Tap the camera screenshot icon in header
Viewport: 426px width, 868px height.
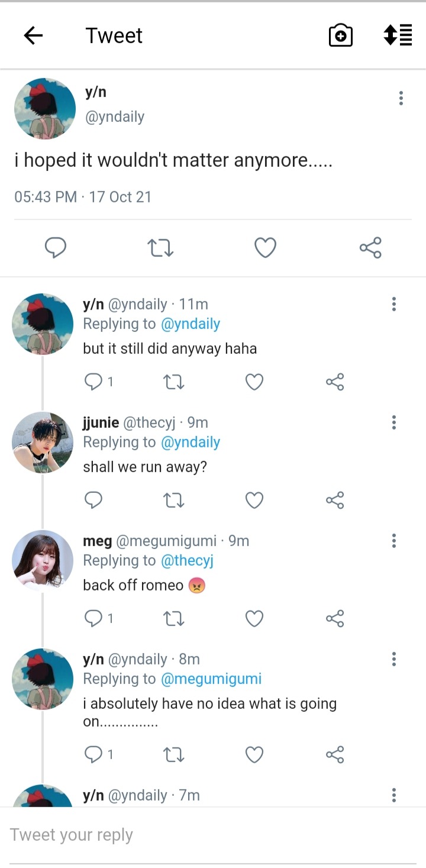[x=341, y=36]
